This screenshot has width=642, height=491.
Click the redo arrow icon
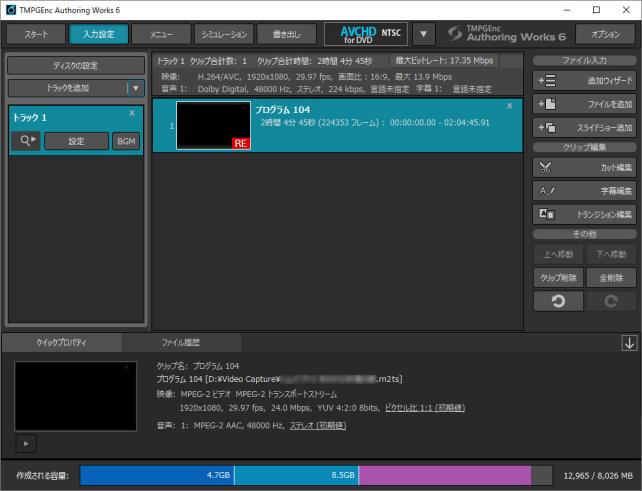[x=611, y=301]
